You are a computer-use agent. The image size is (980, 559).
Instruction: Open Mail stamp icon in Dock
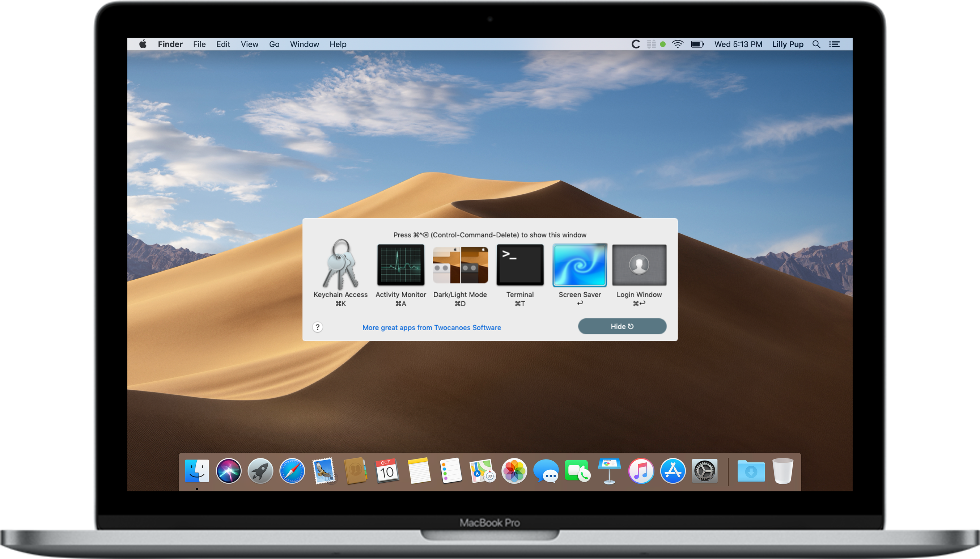coord(324,471)
